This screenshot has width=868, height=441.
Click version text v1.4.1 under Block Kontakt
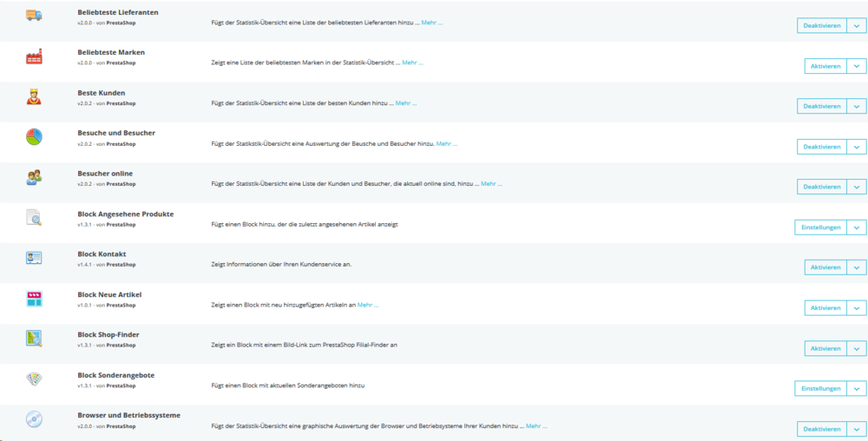[x=84, y=265]
